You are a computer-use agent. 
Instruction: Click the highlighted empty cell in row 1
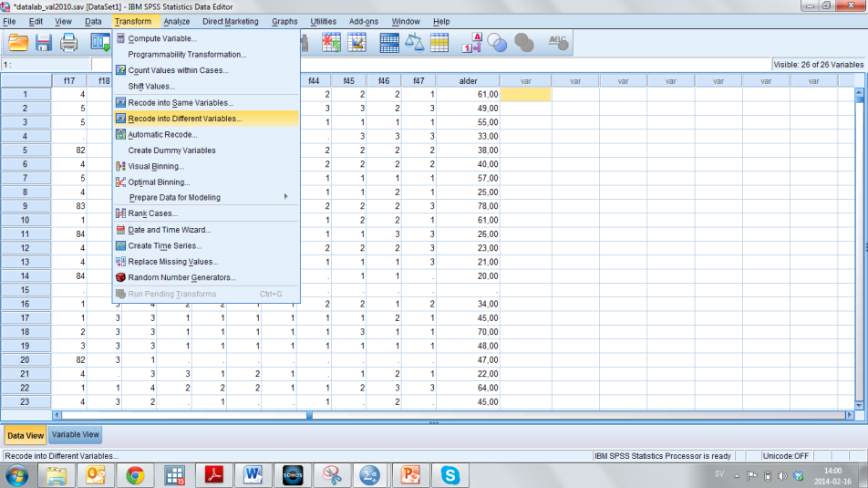click(x=525, y=94)
